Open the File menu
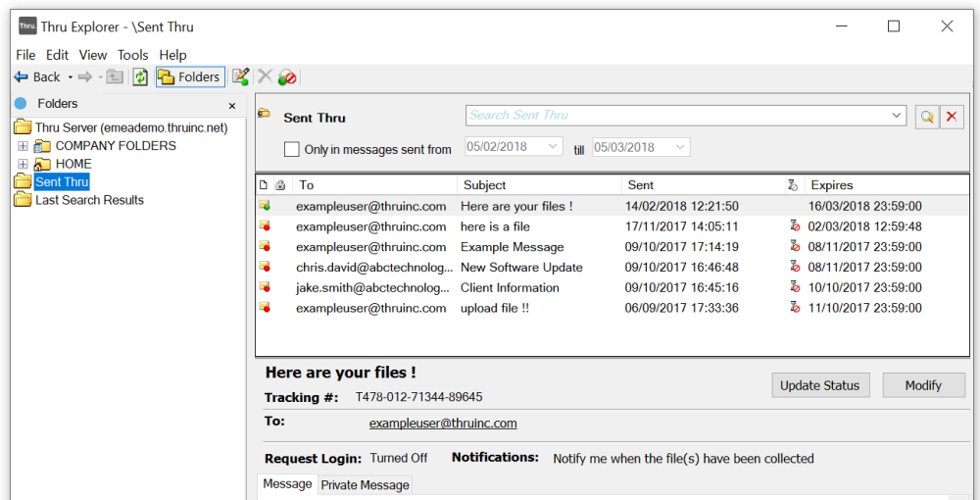 [25, 55]
